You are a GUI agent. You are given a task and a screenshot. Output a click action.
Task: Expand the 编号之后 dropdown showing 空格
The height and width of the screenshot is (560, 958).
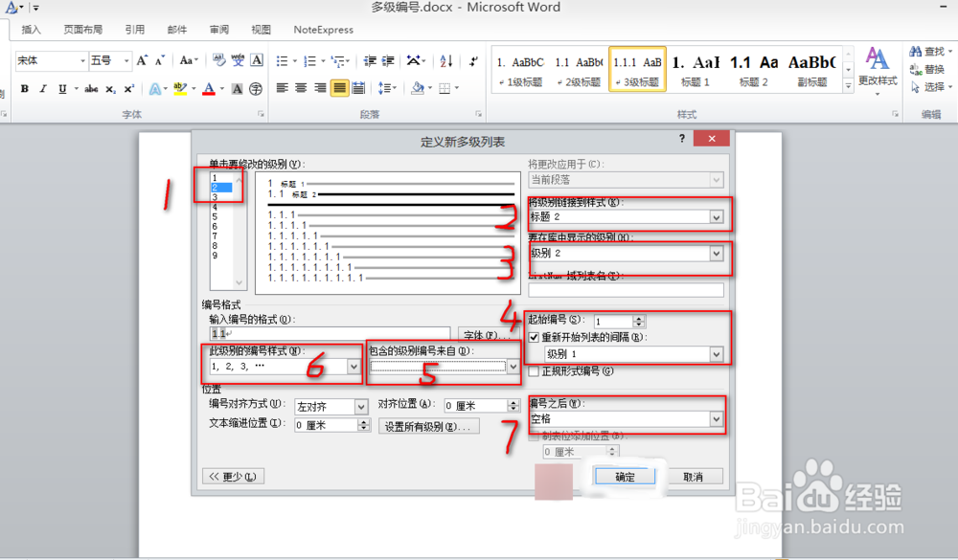[717, 419]
